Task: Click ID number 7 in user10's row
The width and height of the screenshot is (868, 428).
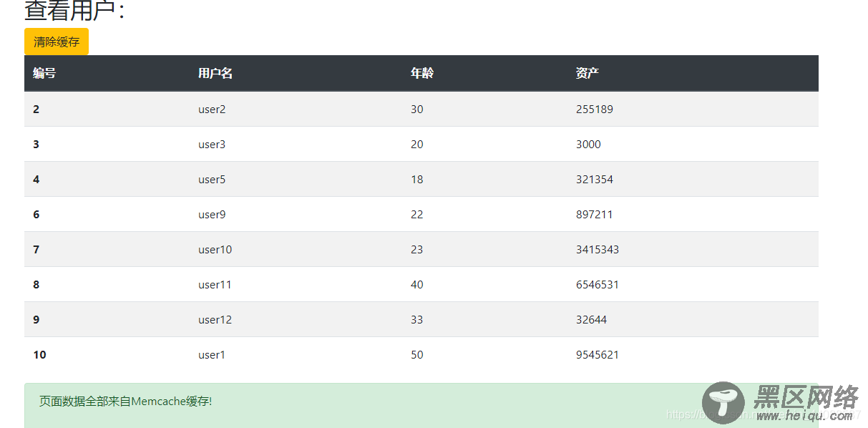Action: (x=36, y=250)
